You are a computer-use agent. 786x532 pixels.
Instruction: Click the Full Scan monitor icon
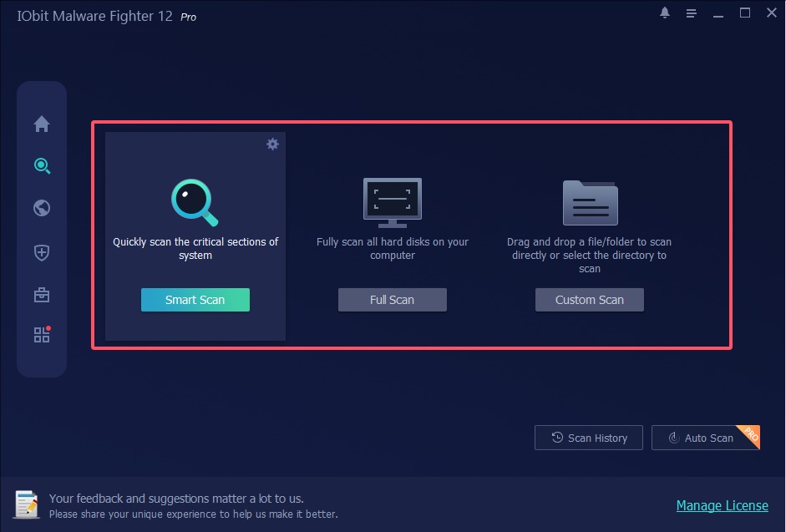[393, 203]
